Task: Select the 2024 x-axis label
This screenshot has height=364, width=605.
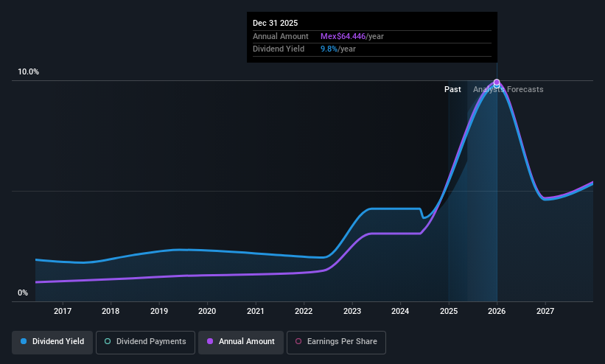Action: (400, 311)
